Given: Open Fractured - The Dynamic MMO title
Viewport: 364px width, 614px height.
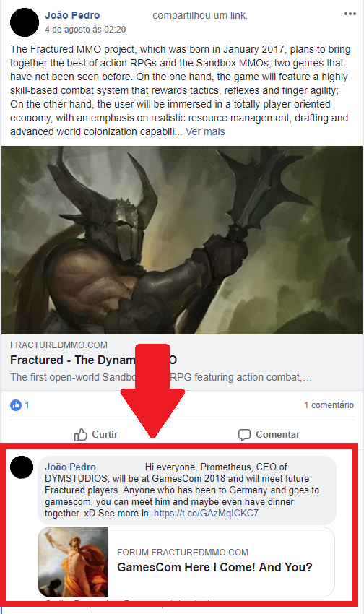Looking at the screenshot, I should click(x=94, y=360).
